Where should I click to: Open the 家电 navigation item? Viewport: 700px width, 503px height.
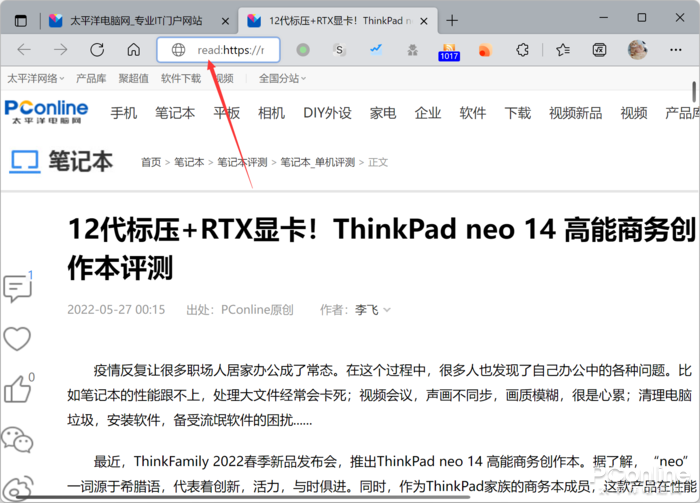(x=383, y=113)
